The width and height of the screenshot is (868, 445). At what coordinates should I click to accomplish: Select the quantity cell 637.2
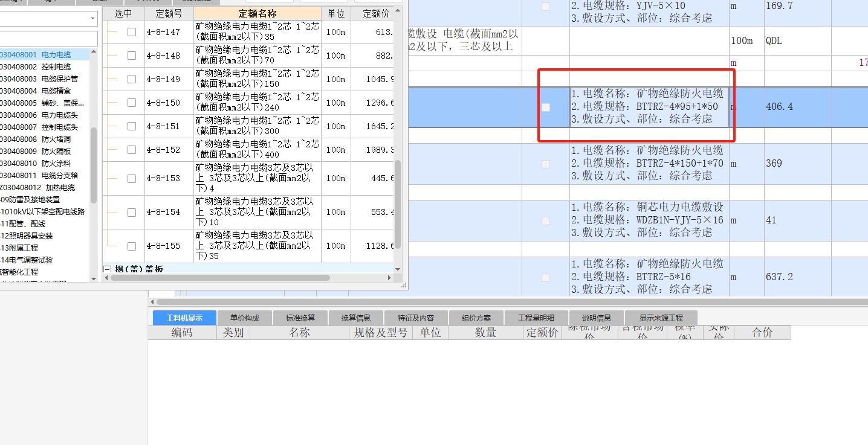pyautogui.click(x=798, y=277)
